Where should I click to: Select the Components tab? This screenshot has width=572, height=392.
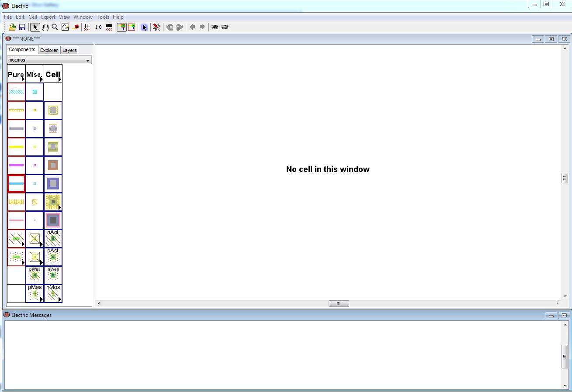pyautogui.click(x=22, y=50)
